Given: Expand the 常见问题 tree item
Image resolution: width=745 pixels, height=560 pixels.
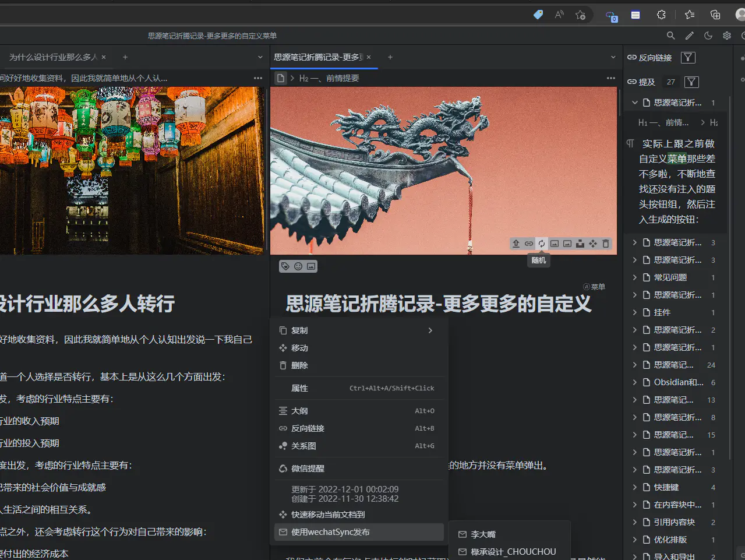Looking at the screenshot, I should point(635,277).
